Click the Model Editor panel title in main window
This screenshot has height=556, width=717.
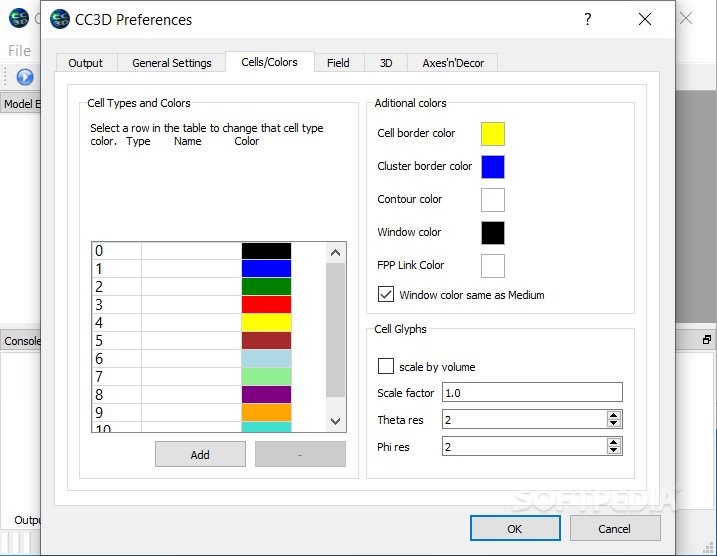(x=22, y=104)
